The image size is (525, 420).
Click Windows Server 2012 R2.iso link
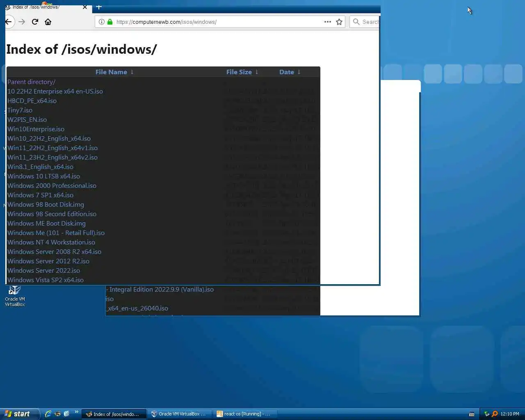pos(48,261)
